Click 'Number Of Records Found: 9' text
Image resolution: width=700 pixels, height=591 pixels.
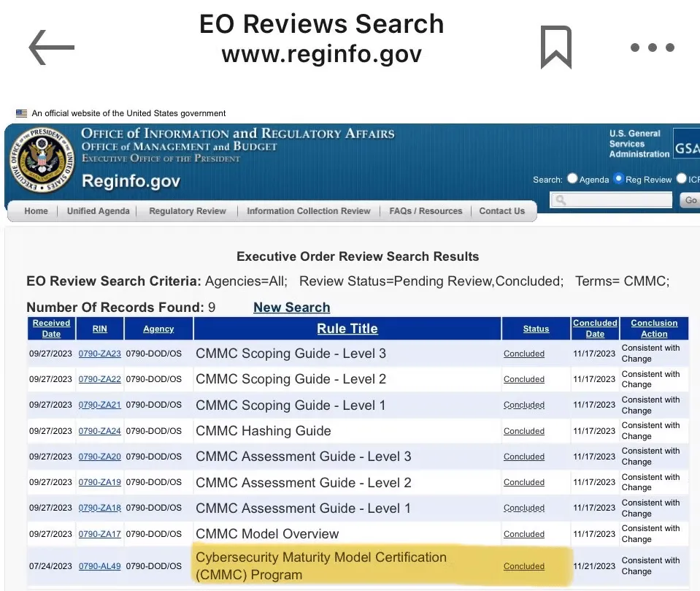(x=121, y=308)
